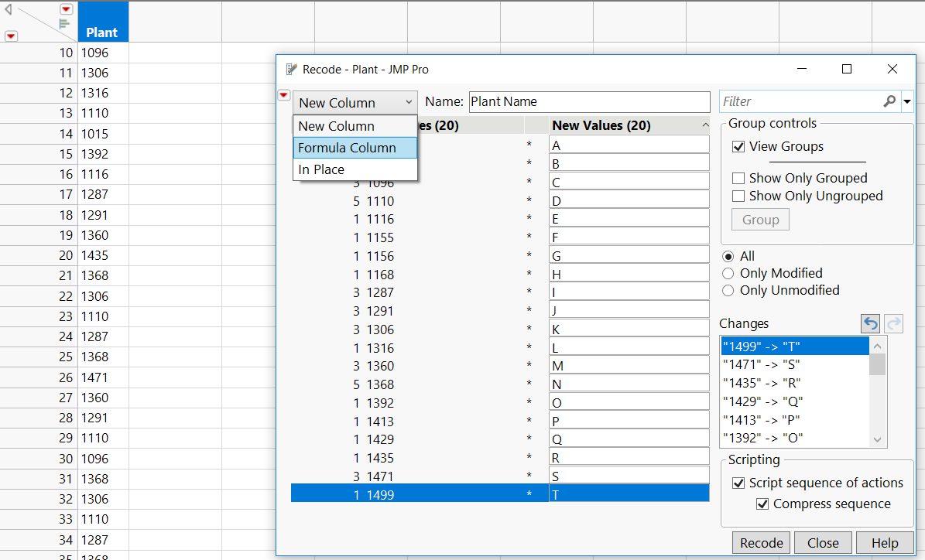
Task: Select the Only Modified radio button
Action: click(728, 273)
